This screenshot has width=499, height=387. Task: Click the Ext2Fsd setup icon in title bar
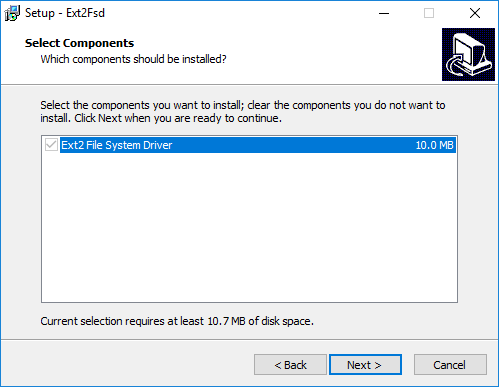(12, 13)
